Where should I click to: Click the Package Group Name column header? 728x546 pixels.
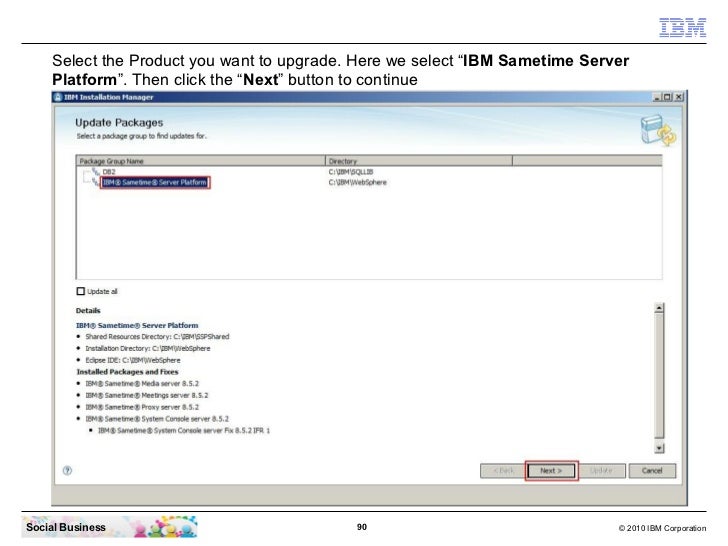tap(201, 161)
